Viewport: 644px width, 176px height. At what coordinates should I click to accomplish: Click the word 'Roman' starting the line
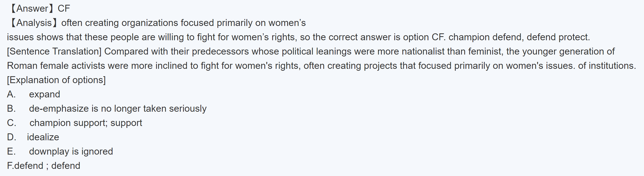point(22,65)
